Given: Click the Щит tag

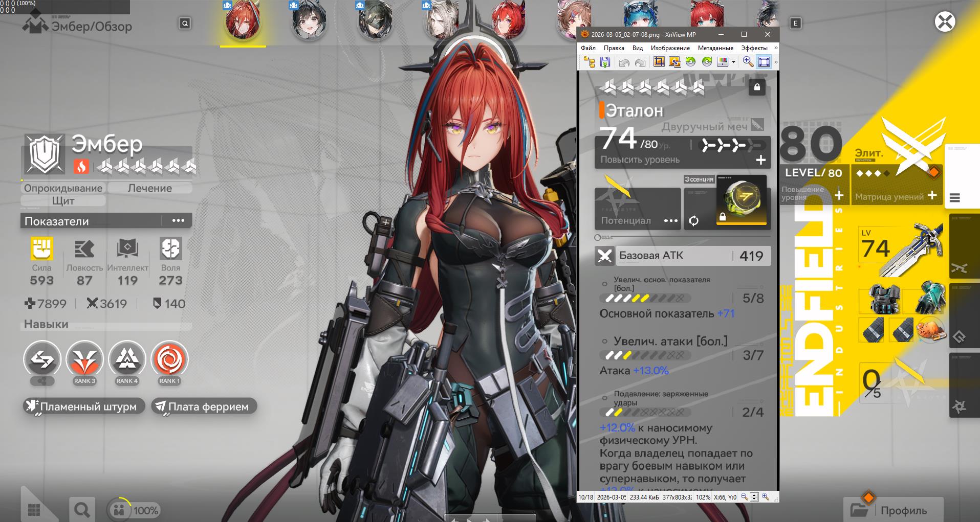Looking at the screenshot, I should point(63,201).
